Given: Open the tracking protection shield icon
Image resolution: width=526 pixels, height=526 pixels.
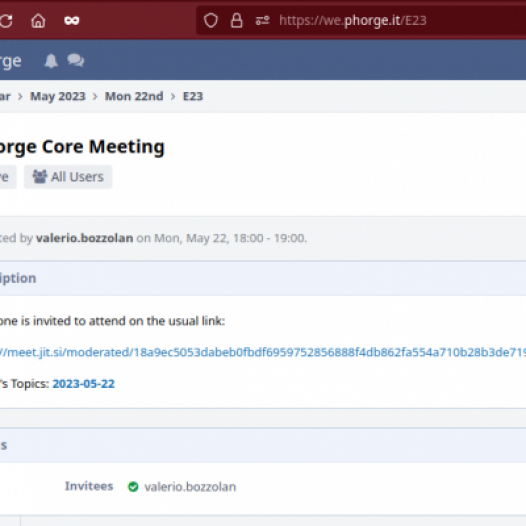Looking at the screenshot, I should pos(211,20).
